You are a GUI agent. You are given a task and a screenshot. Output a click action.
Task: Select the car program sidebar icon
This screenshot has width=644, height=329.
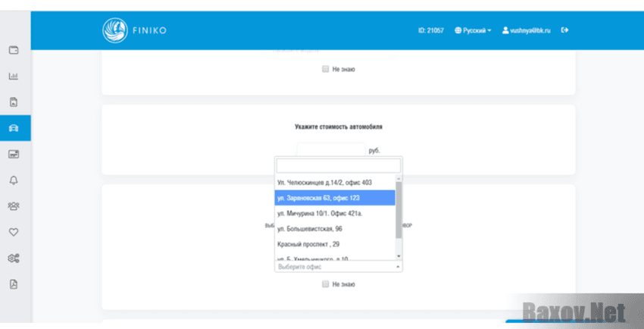click(x=14, y=128)
